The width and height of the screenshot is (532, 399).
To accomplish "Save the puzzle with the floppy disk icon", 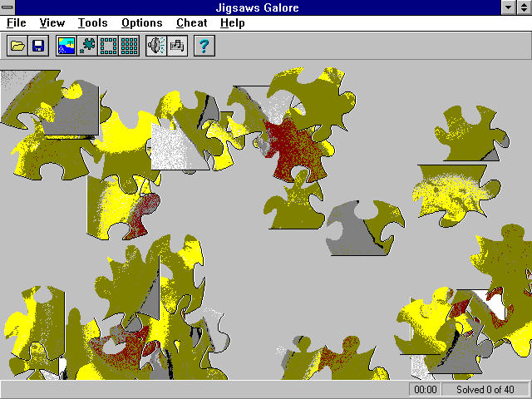I will 38,46.
